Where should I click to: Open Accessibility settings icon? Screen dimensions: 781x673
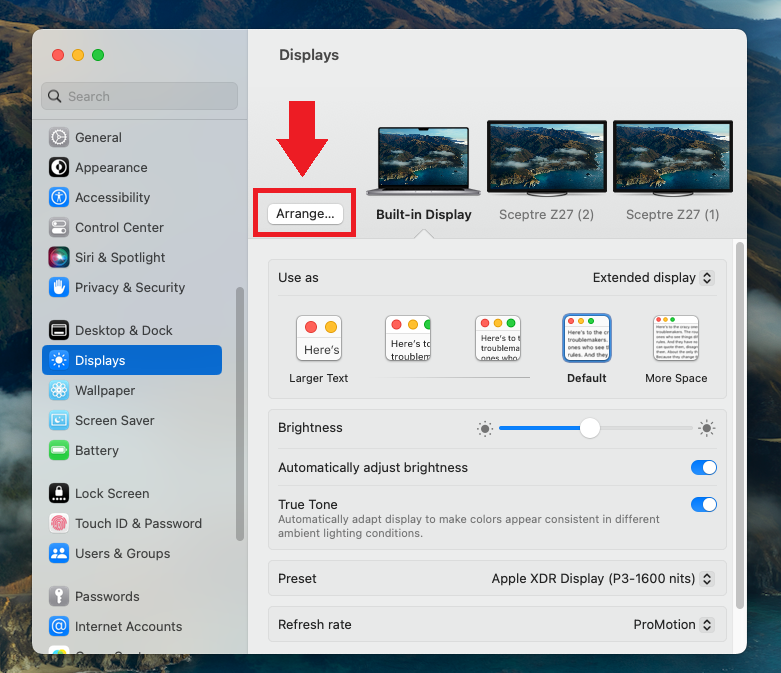pyautogui.click(x=59, y=198)
